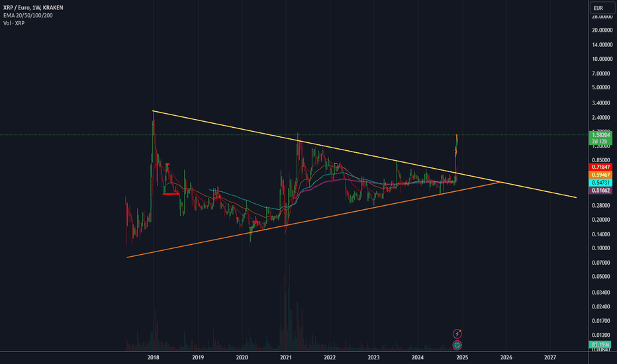Open the EUR currency selector

click(602, 8)
